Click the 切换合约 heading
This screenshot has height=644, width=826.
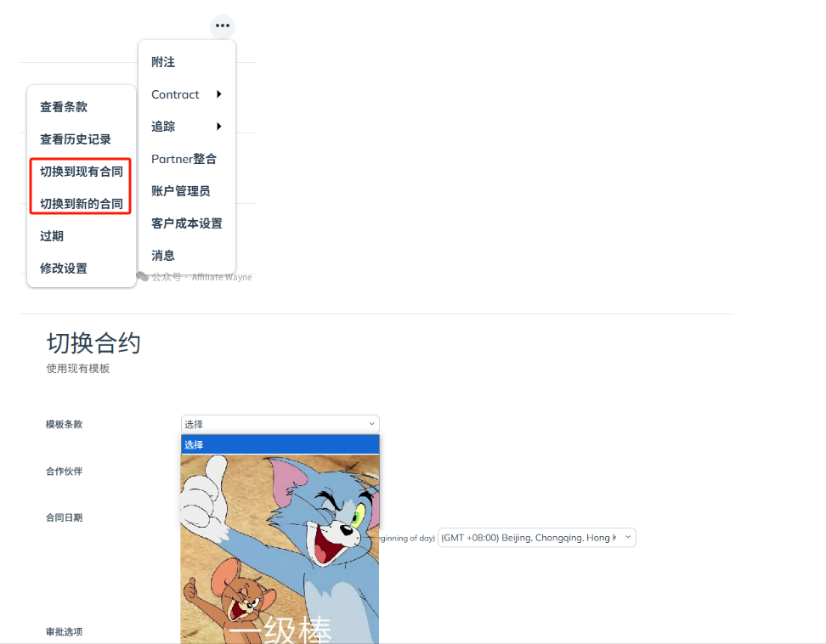pyautogui.click(x=93, y=343)
